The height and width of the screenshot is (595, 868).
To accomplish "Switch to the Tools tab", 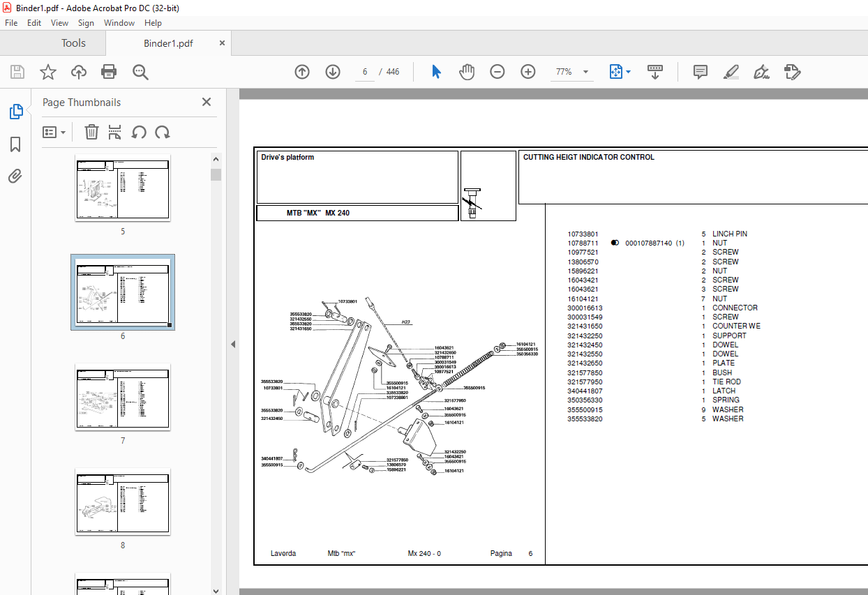I will pos(73,43).
